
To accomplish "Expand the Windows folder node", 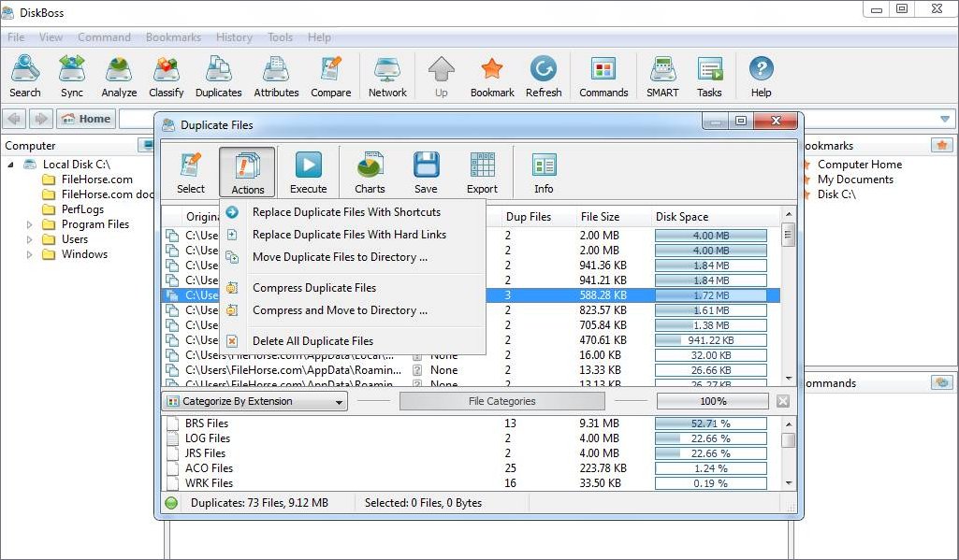I will pyautogui.click(x=29, y=254).
